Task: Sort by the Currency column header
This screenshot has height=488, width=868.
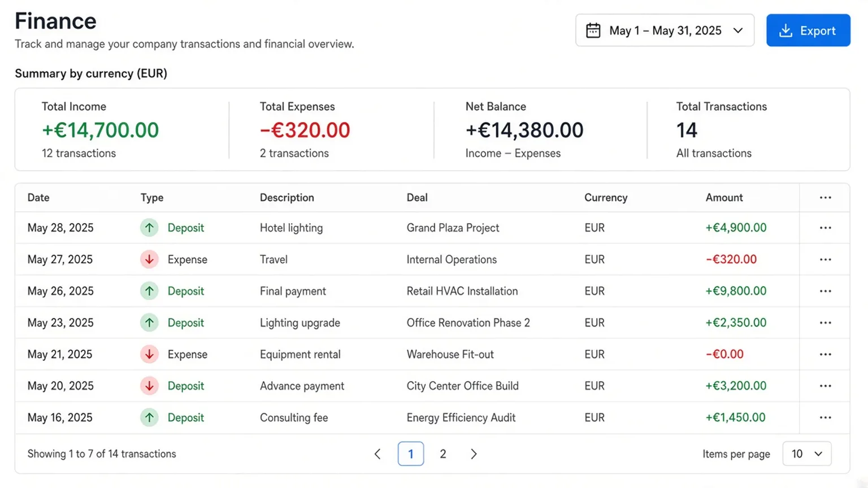Action: (x=606, y=198)
